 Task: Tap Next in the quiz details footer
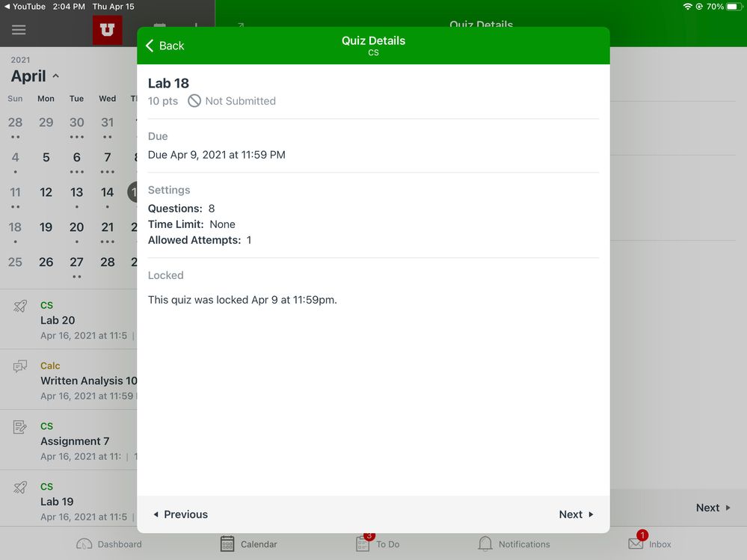point(576,514)
